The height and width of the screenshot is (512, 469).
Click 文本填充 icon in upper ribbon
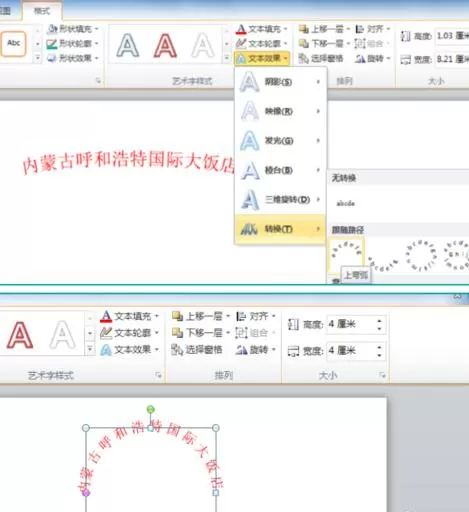coord(241,29)
